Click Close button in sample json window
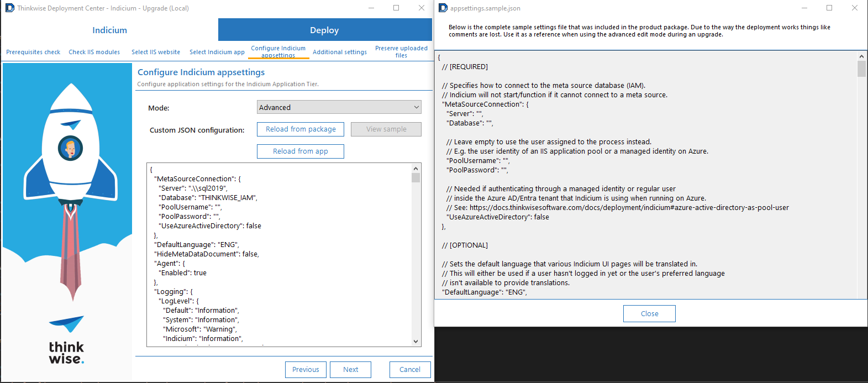 click(649, 313)
